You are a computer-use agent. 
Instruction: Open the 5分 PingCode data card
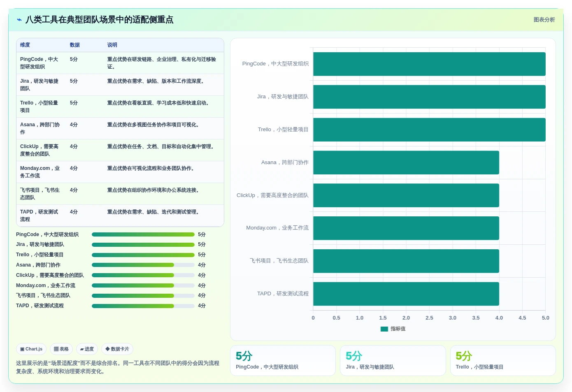tap(283, 360)
